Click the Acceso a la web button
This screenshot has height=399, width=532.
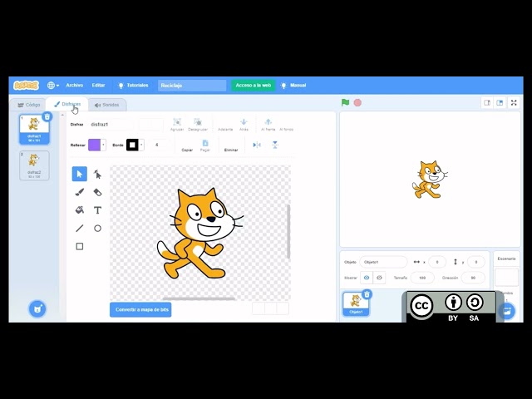254,85
